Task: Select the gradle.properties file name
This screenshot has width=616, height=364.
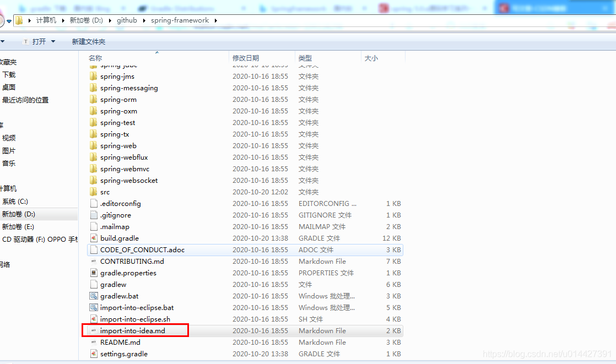Action: point(128,273)
